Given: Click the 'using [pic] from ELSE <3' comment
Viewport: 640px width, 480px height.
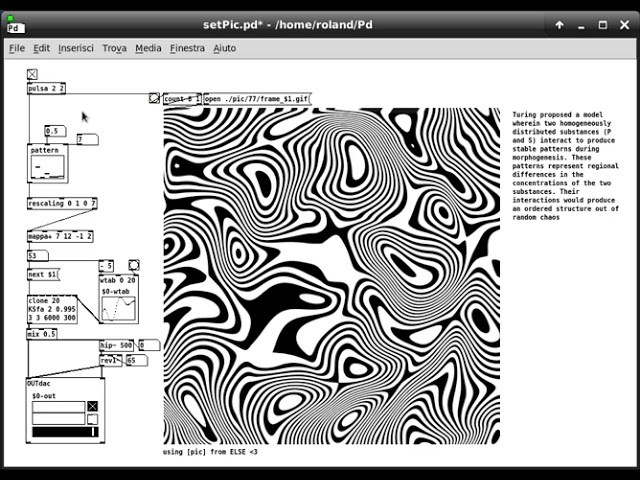Looking at the screenshot, I should (210, 452).
